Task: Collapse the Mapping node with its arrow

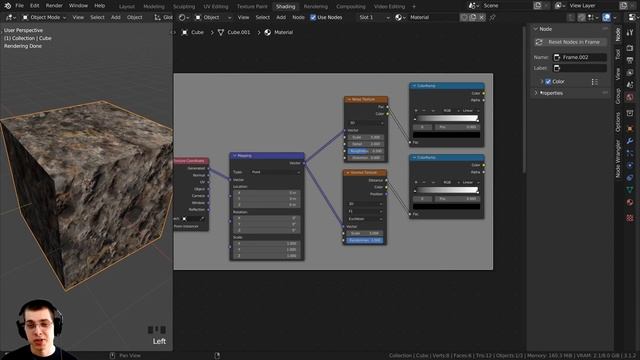Action: (x=234, y=156)
